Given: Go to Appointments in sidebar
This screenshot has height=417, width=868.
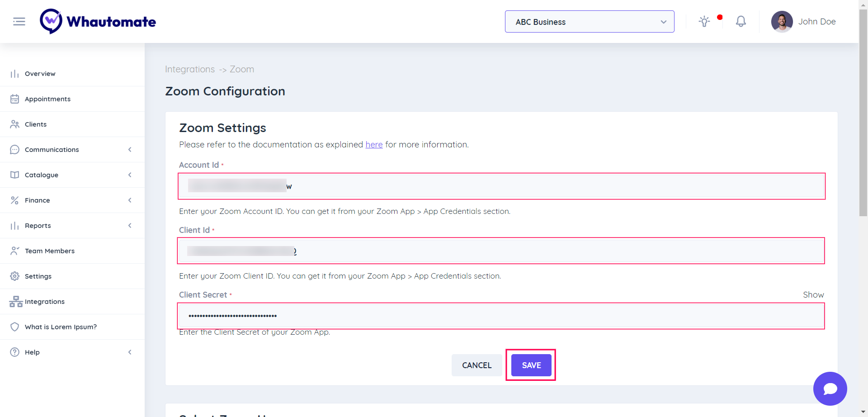Looking at the screenshot, I should click(47, 99).
